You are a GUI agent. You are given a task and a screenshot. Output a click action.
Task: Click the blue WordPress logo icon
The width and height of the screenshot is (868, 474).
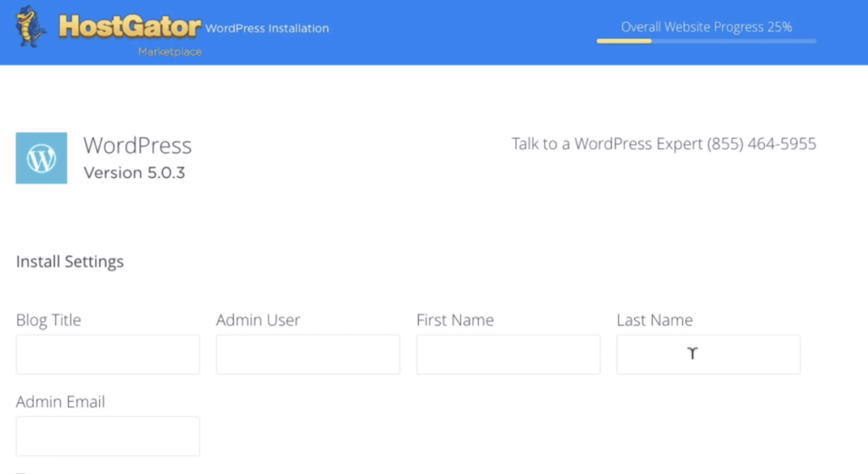tap(42, 158)
